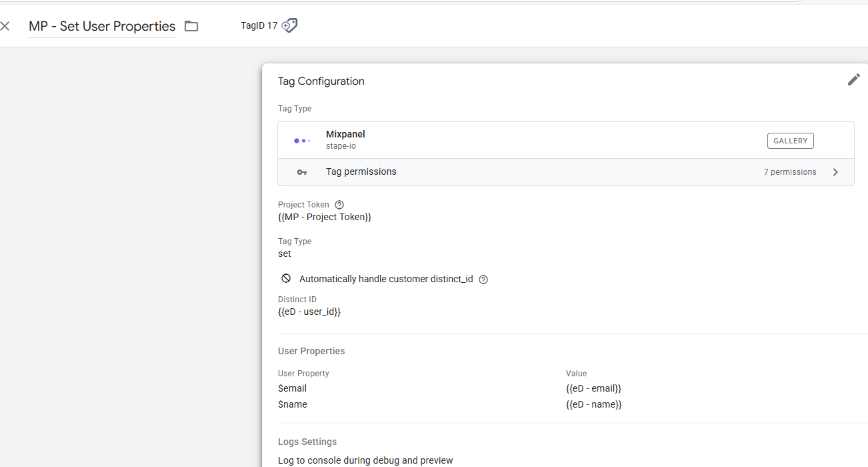Viewport: 868px width, 467px height.
Task: Click the key icon for Tag permissions
Action: 302,172
